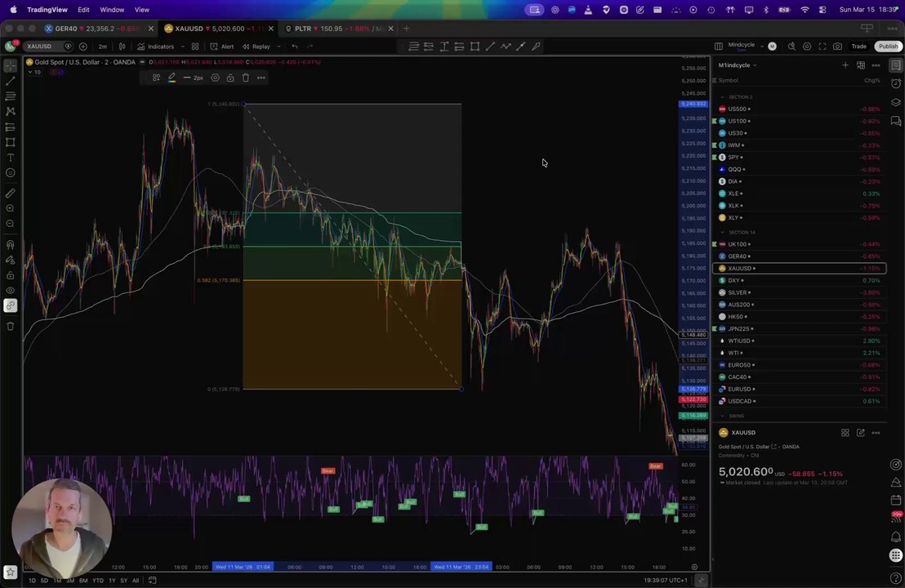Viewport: 905px width, 588px height.
Task: Open chart settings gear in top toolbar
Action: [x=807, y=47]
